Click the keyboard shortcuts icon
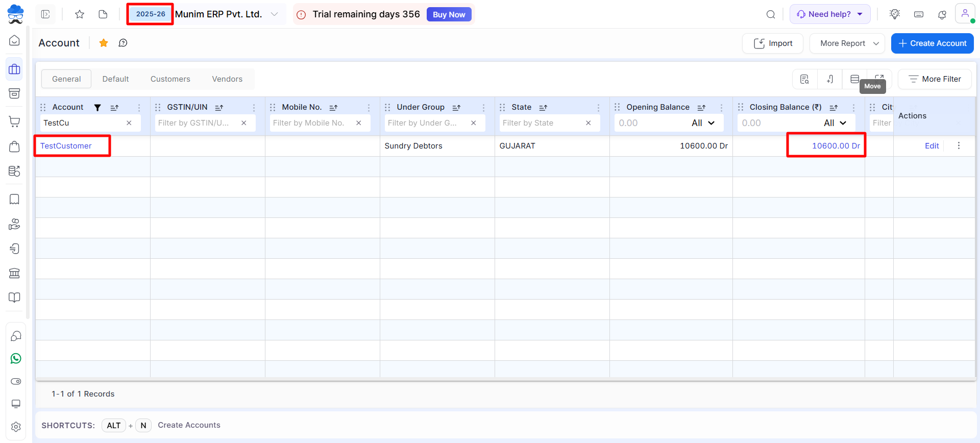This screenshot has height=443, width=980. (919, 14)
